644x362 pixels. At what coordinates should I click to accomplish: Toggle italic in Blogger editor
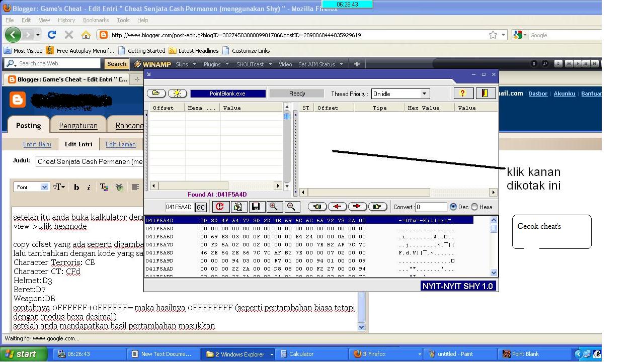click(x=89, y=187)
